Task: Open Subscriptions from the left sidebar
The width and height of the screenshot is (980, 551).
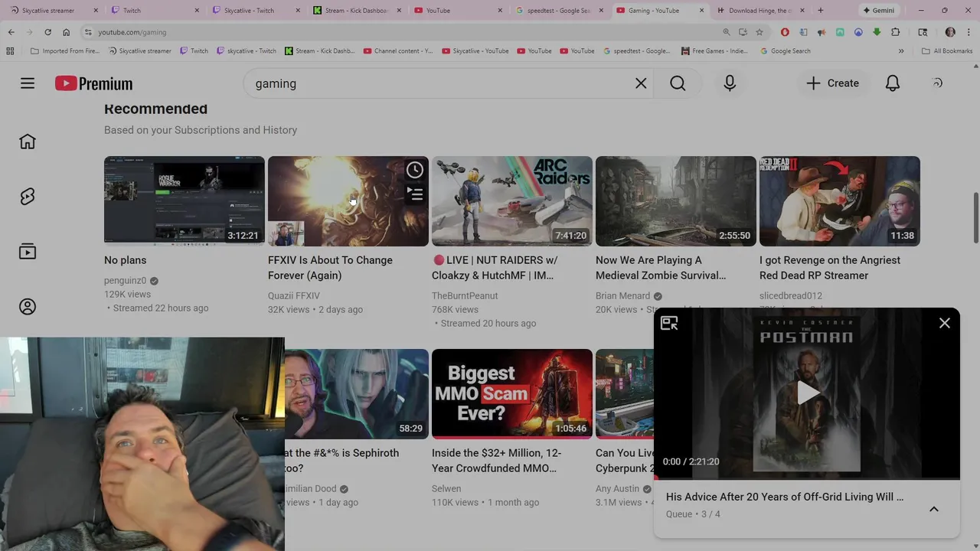Action: [x=28, y=252]
